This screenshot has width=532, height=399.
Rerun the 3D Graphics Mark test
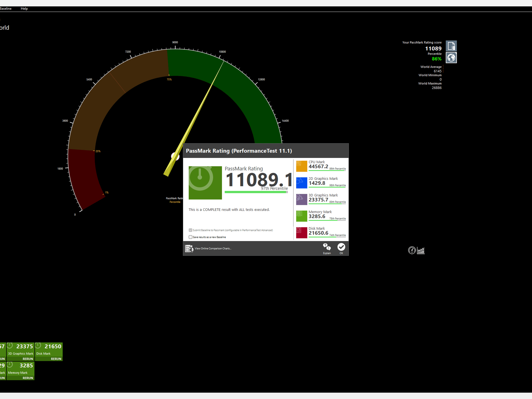[28, 359]
